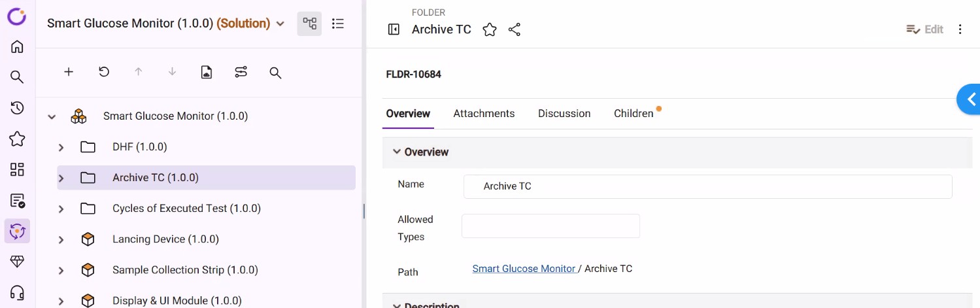Open the History icon in left sidebar
980x308 pixels.
coord(17,108)
